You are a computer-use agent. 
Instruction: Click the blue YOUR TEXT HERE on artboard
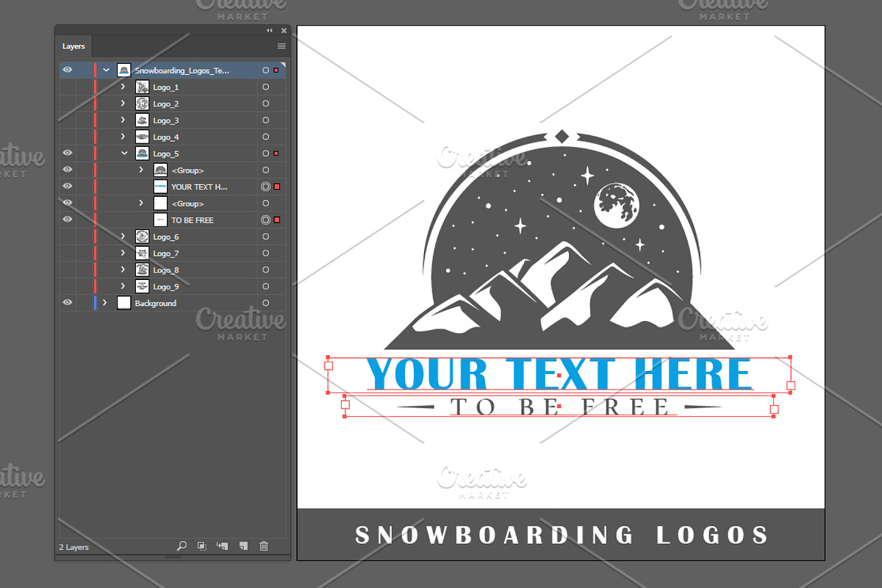tap(559, 373)
